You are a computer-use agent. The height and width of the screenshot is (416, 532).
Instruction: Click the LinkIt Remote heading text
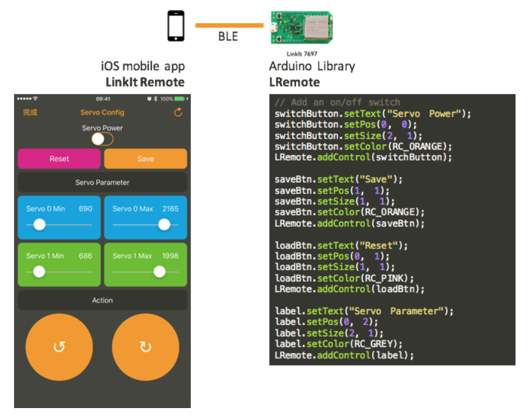coord(145,82)
